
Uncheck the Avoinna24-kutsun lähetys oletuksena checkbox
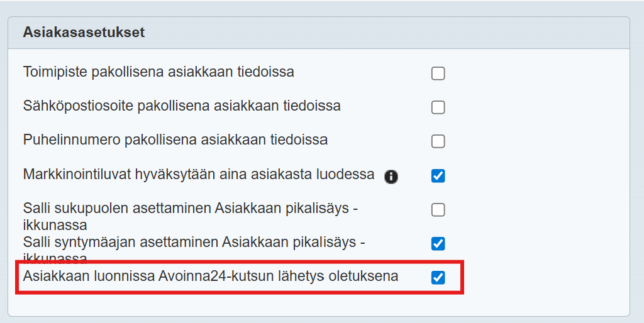point(438,277)
